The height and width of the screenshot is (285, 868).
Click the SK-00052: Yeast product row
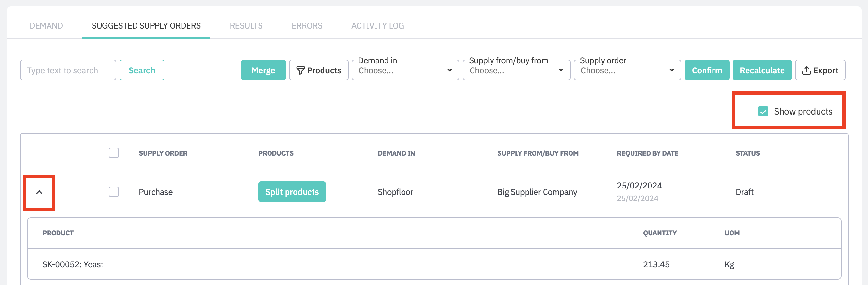pyautogui.click(x=73, y=264)
